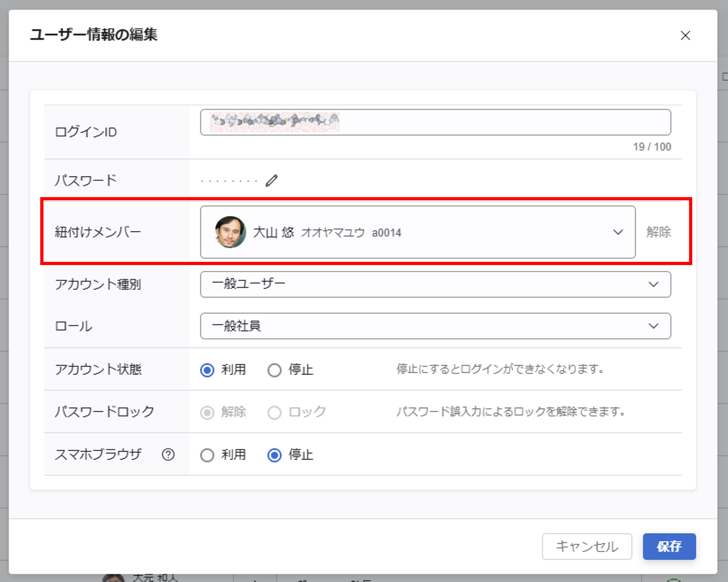This screenshot has height=582, width=728.
Task: Click the アカウント種別 dropdown chevron arrow
Action: [x=653, y=284]
